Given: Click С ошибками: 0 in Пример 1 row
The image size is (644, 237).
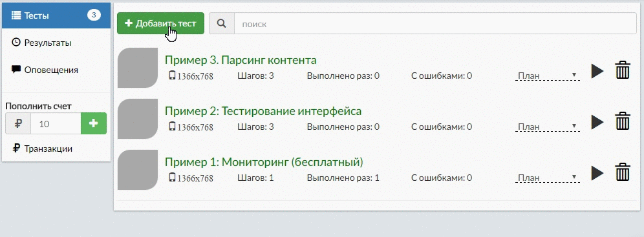Looking at the screenshot, I should tap(442, 178).
